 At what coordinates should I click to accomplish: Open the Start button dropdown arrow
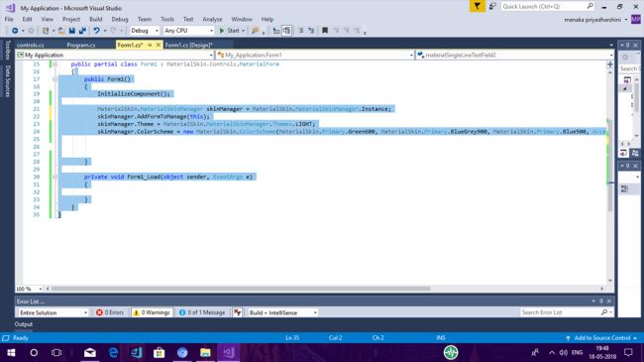coord(243,31)
